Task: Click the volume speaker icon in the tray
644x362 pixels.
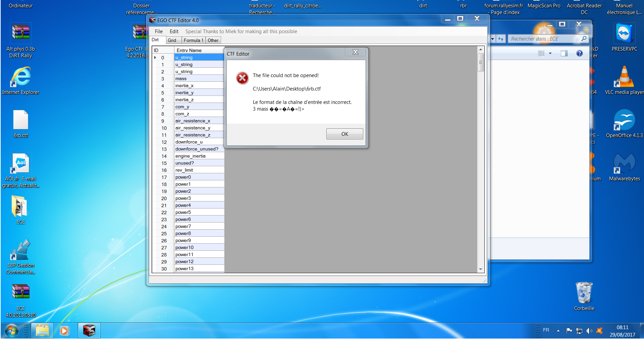Action: click(589, 331)
